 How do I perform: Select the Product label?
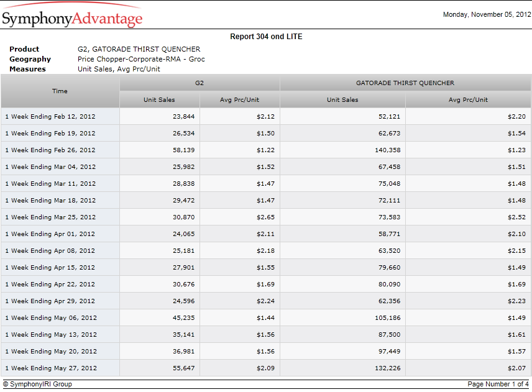tap(24, 49)
